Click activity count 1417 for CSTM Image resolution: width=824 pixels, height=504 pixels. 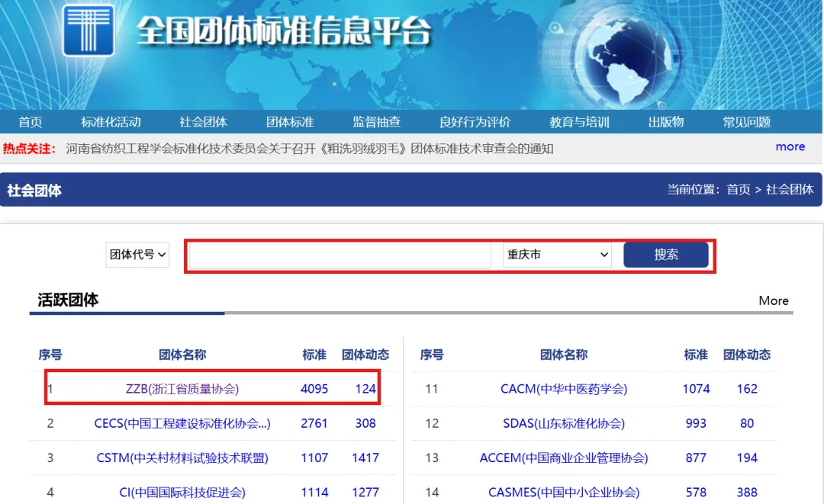click(x=365, y=457)
